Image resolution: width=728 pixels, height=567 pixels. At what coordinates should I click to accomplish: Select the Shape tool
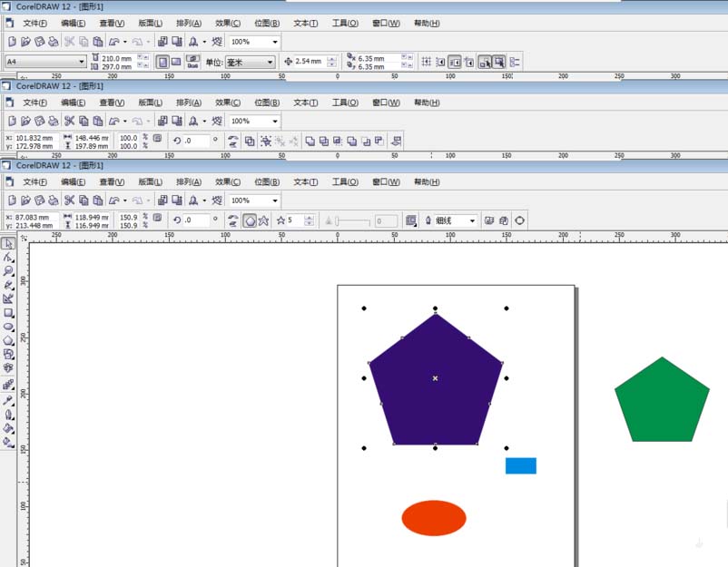point(6,259)
